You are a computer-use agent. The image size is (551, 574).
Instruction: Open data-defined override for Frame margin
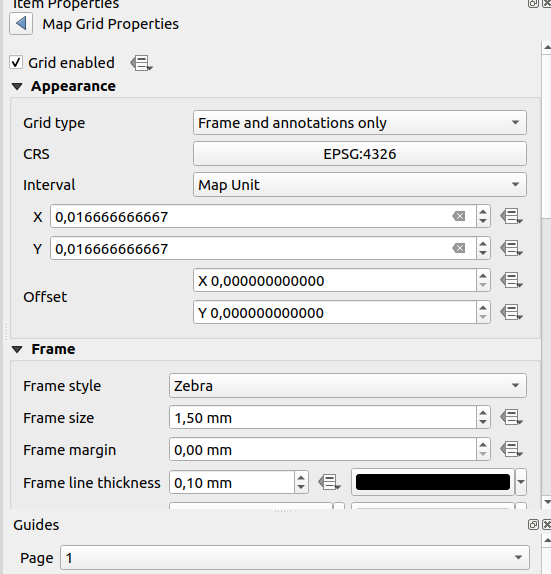[511, 449]
